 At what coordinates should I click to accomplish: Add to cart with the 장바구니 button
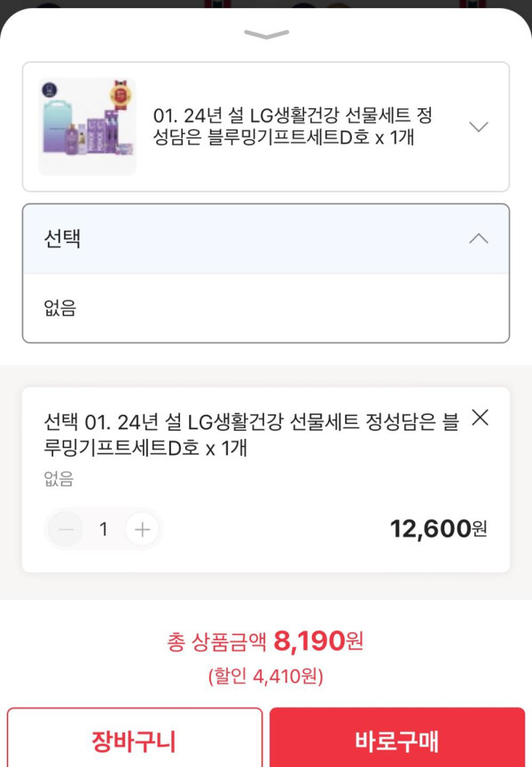(x=135, y=740)
